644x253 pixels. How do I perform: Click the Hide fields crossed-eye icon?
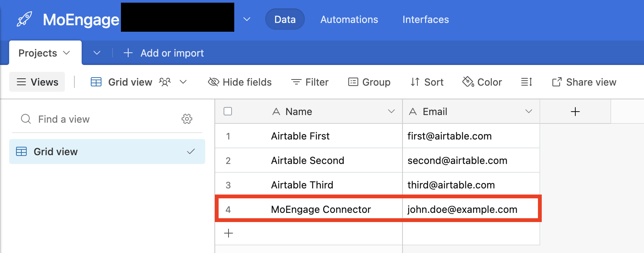coord(214,82)
